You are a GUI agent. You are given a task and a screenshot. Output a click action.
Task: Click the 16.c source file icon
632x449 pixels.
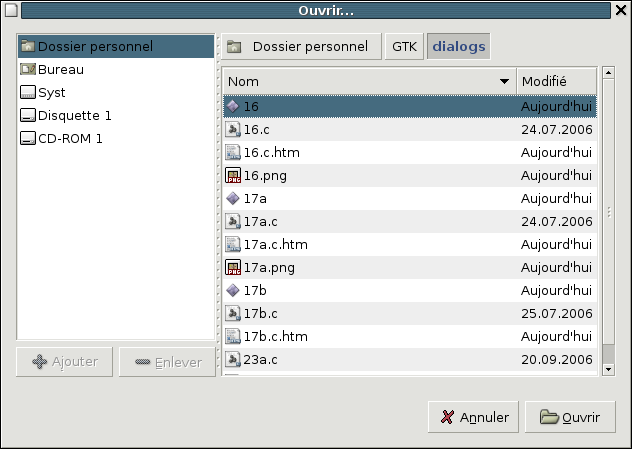pyautogui.click(x=233, y=129)
